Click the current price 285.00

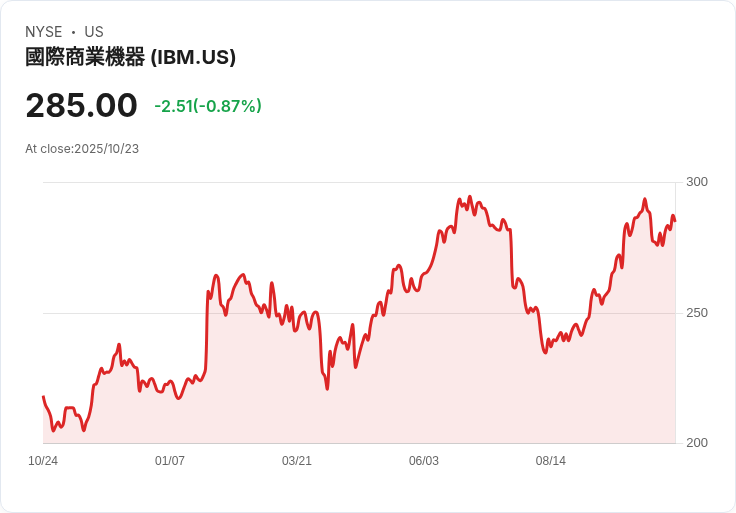[x=81, y=106]
